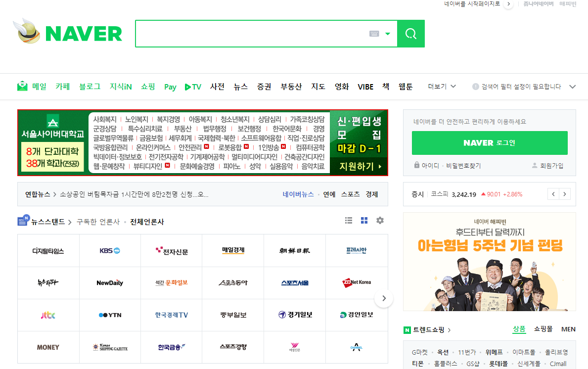Open the 스포츠서울 press logo
The height and width of the screenshot is (369, 588).
pyautogui.click(x=295, y=283)
